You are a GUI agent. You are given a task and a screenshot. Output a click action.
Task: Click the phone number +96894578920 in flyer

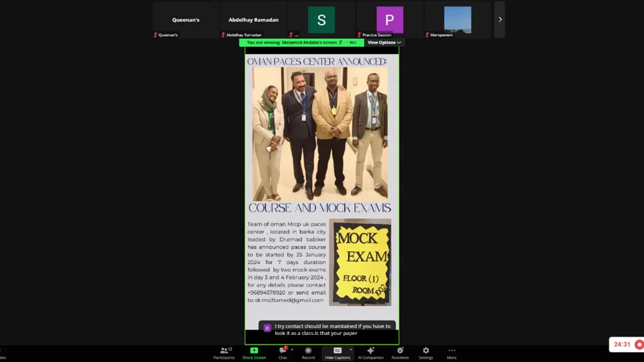[266, 293]
